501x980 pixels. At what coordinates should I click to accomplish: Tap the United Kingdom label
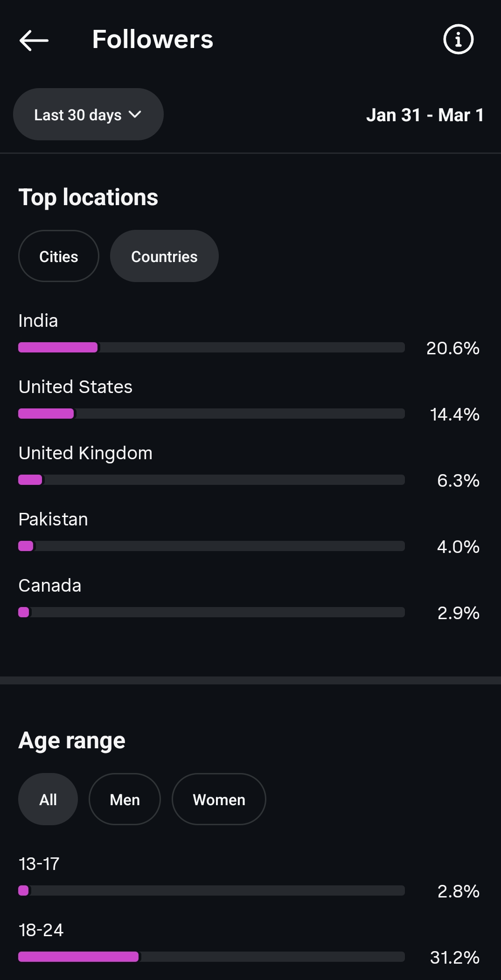[x=85, y=453]
